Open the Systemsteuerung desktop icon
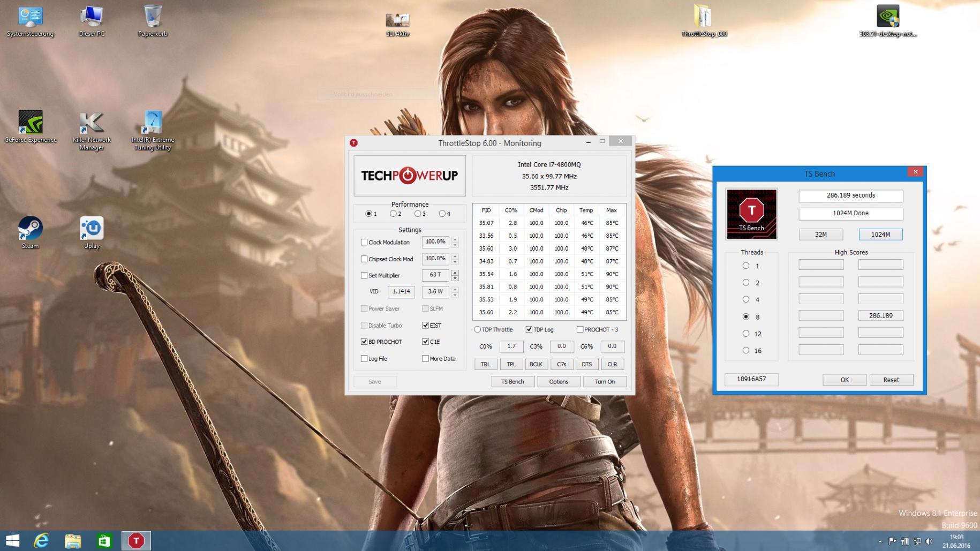 pyautogui.click(x=31, y=21)
